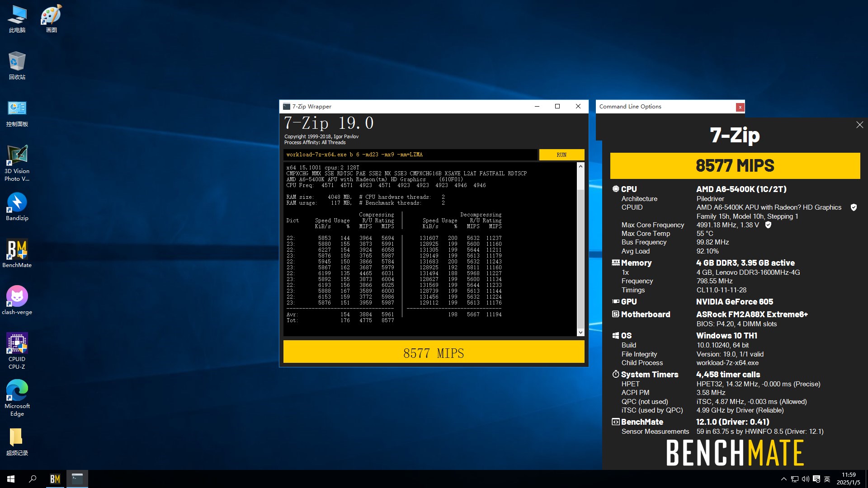Close the Command Line Options window
868x488 pixels.
pos(740,107)
